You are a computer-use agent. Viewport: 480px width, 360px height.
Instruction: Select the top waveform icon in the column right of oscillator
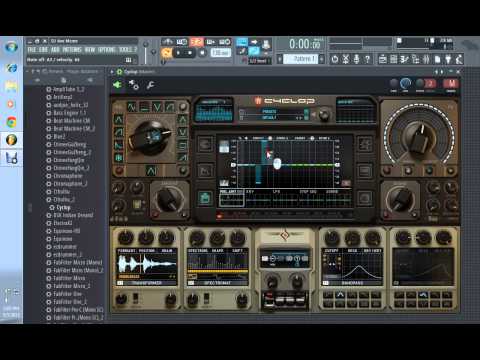tap(183, 119)
